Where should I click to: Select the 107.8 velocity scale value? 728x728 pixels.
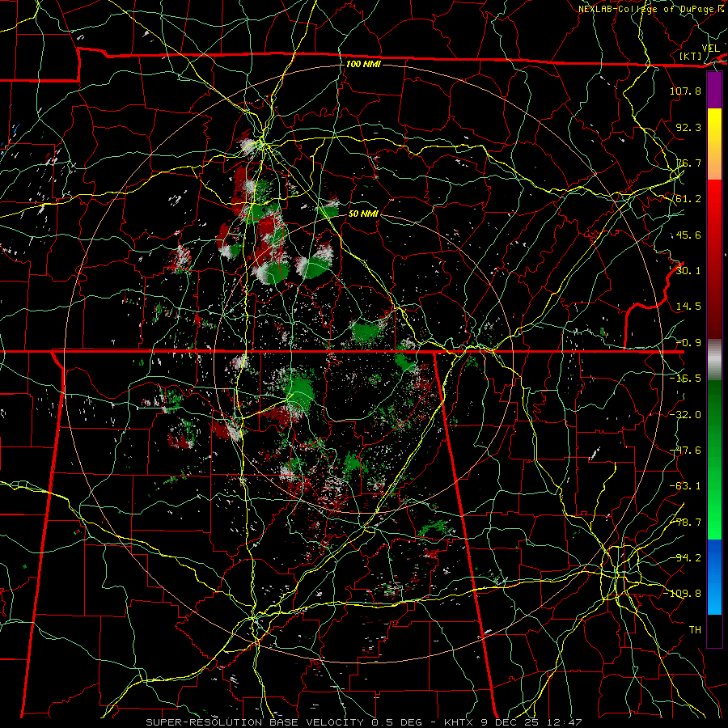pos(685,91)
